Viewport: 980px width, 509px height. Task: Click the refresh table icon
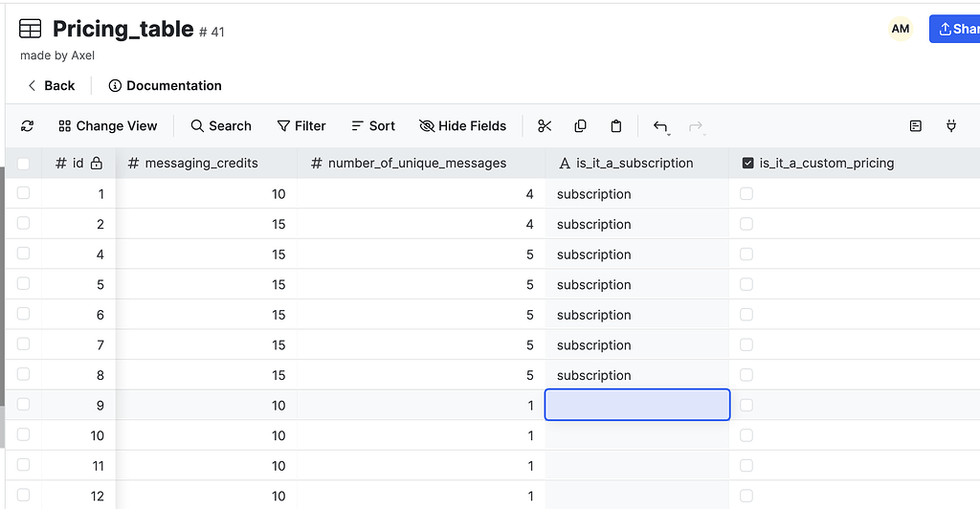(27, 126)
